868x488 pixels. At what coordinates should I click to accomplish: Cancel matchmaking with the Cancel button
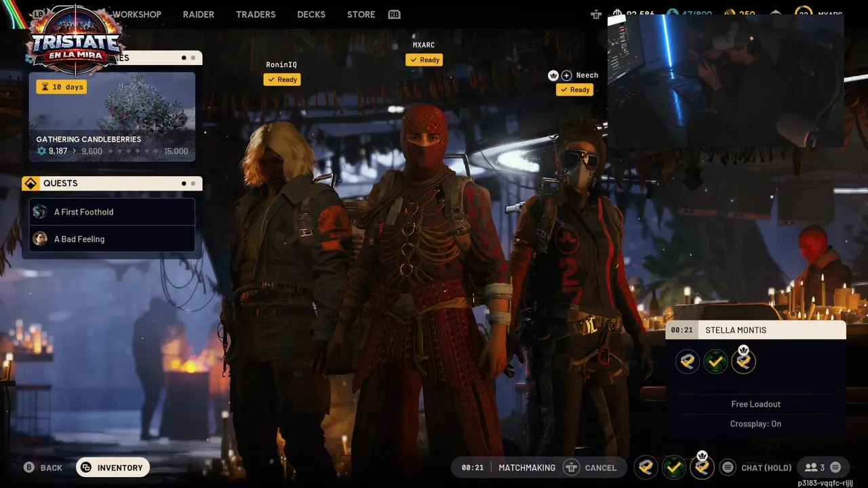601,468
